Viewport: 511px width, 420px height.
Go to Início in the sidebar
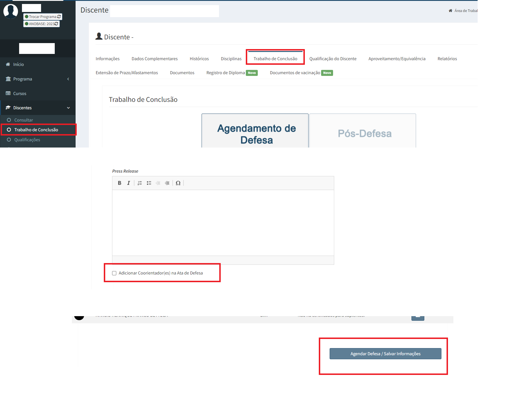coord(18,64)
